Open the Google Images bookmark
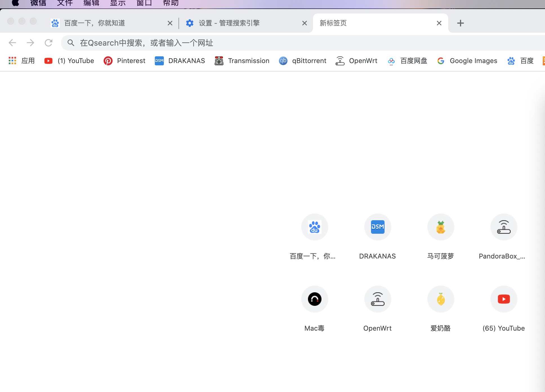This screenshot has height=392, width=545. point(467,61)
